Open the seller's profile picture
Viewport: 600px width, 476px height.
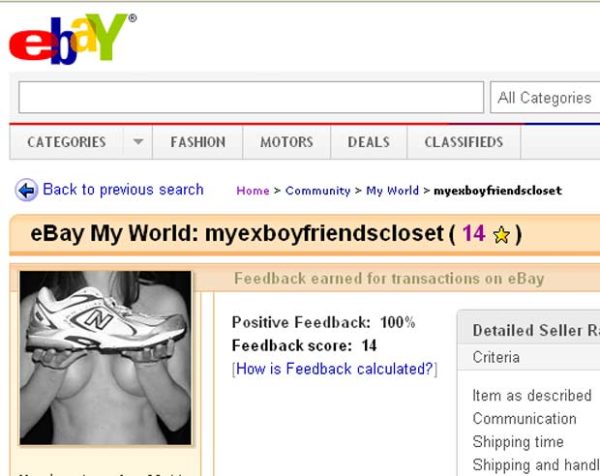[105, 358]
